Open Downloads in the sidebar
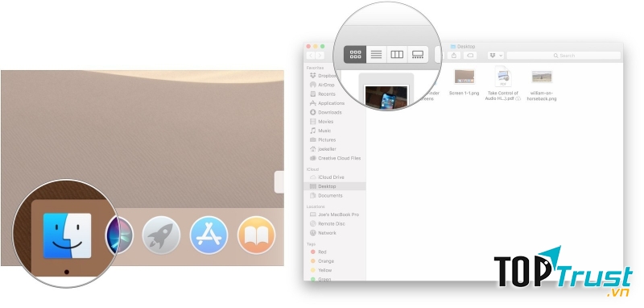 [x=325, y=112]
